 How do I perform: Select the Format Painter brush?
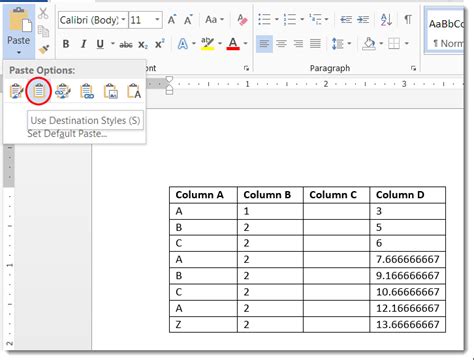click(x=44, y=49)
